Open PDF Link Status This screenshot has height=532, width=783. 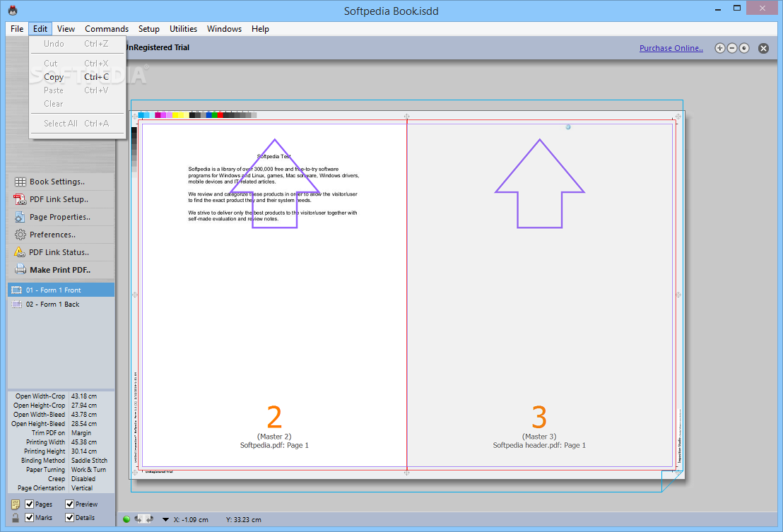pyautogui.click(x=61, y=252)
